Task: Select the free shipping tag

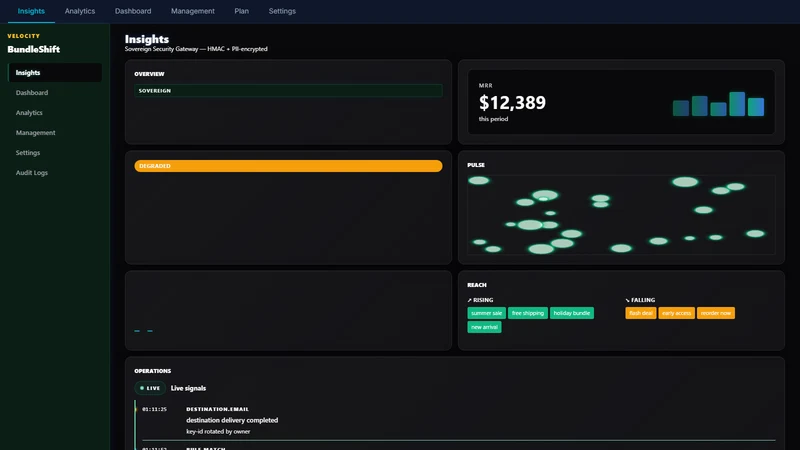Action: (x=528, y=313)
